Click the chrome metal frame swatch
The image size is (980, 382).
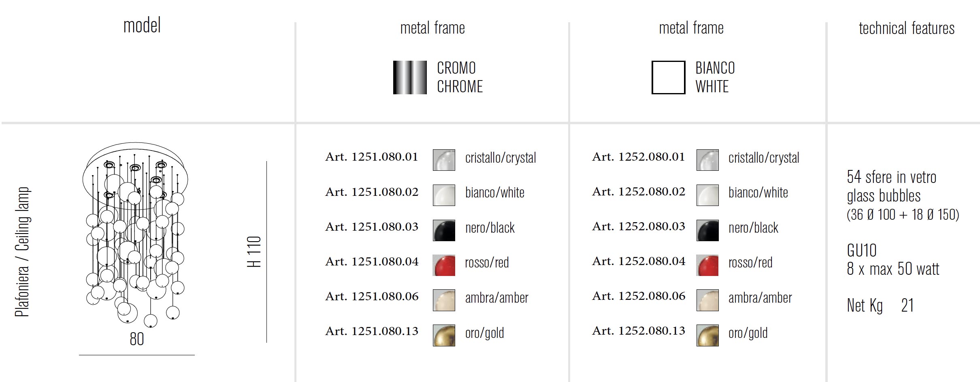[x=410, y=78]
